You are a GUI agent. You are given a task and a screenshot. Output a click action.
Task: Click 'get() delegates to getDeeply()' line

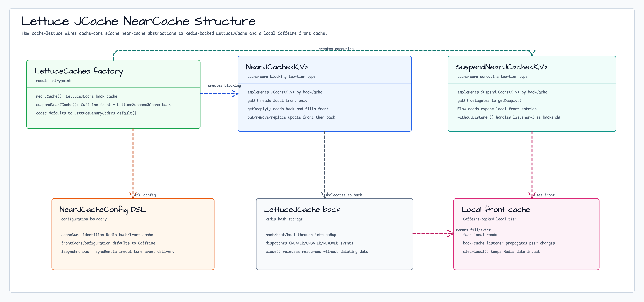coord(489,101)
